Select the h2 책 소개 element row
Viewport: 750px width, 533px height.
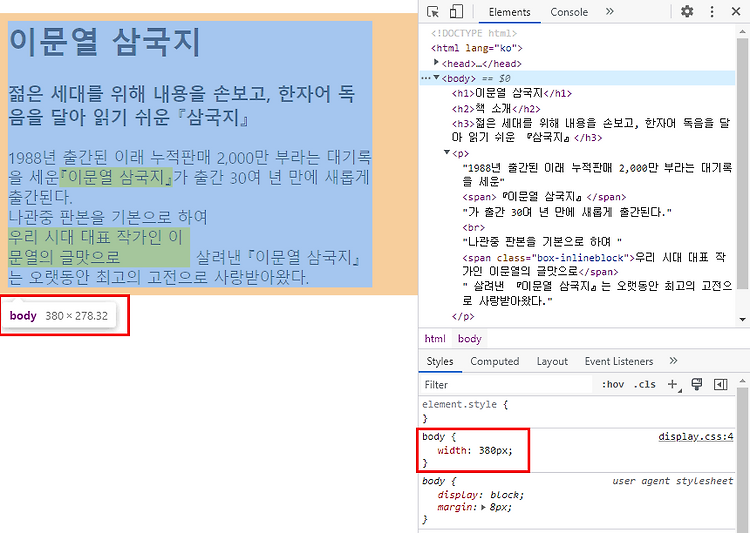pyautogui.click(x=496, y=109)
